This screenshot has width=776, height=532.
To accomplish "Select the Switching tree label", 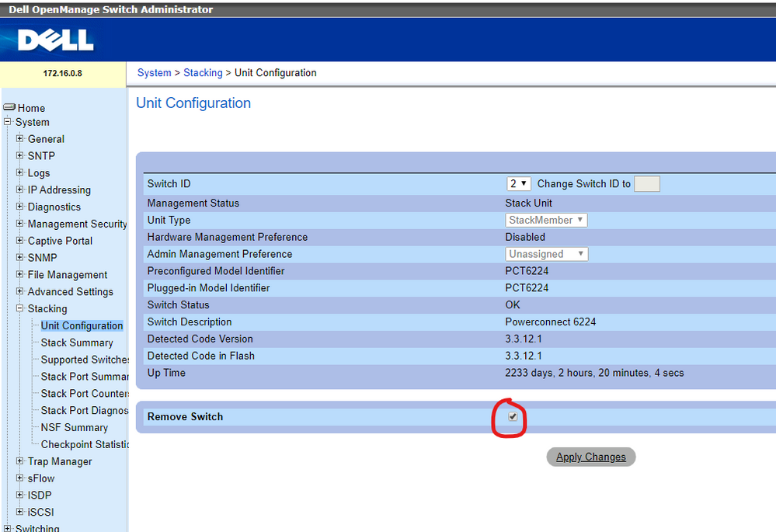I will click(x=37, y=527).
